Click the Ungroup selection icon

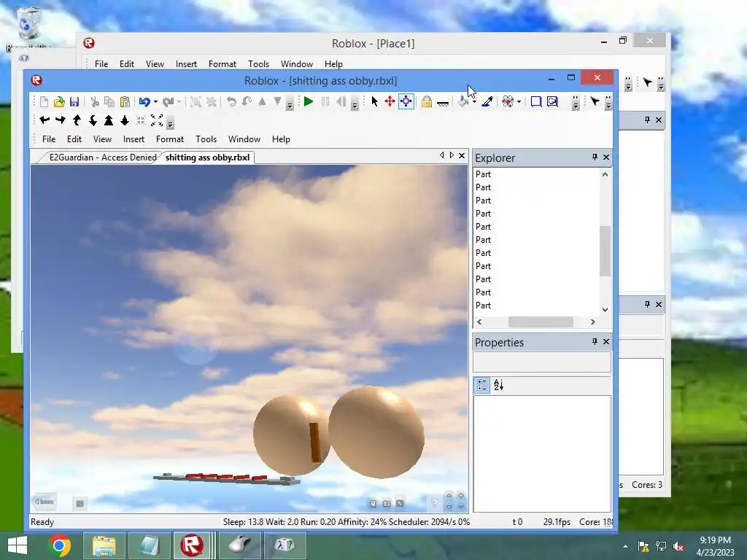click(211, 101)
